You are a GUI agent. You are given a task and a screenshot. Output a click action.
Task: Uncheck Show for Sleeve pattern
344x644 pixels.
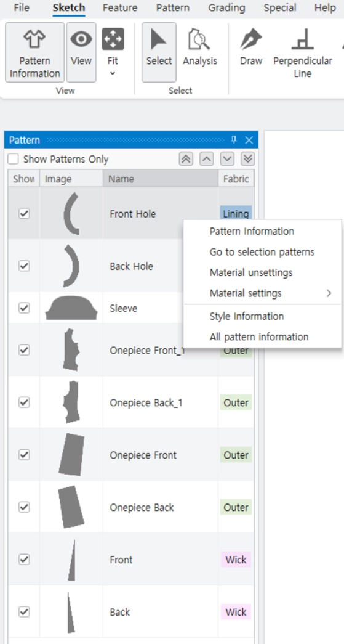24,308
